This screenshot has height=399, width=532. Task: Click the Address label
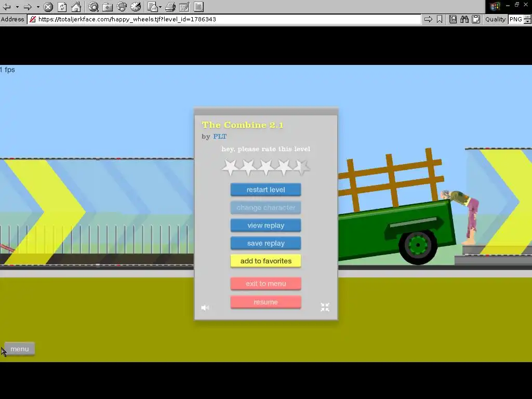(x=12, y=19)
